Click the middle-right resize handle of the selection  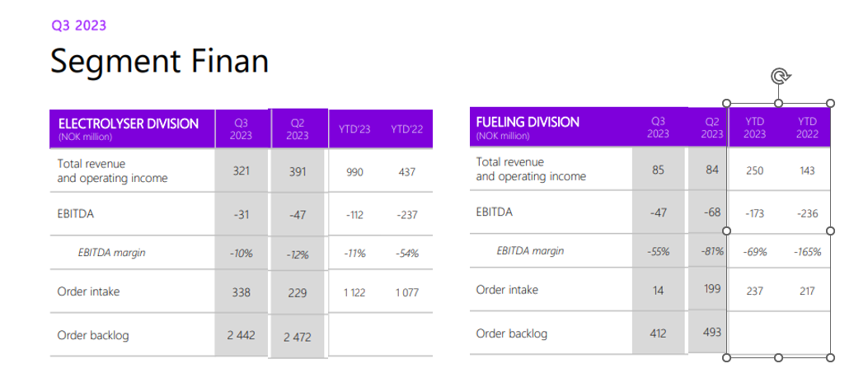(x=830, y=231)
